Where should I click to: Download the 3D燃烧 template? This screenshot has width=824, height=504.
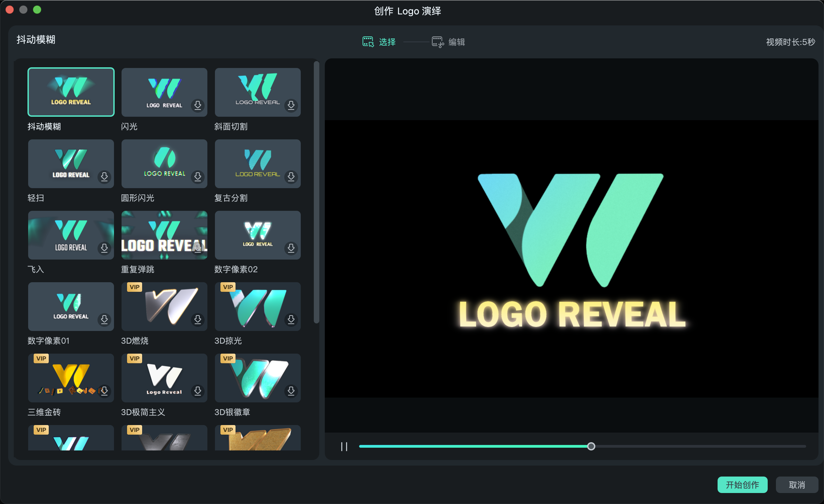click(198, 319)
